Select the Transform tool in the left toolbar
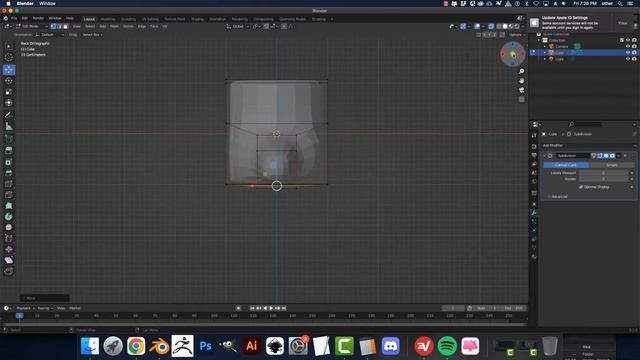The width and height of the screenshot is (640, 360). (x=9, y=103)
